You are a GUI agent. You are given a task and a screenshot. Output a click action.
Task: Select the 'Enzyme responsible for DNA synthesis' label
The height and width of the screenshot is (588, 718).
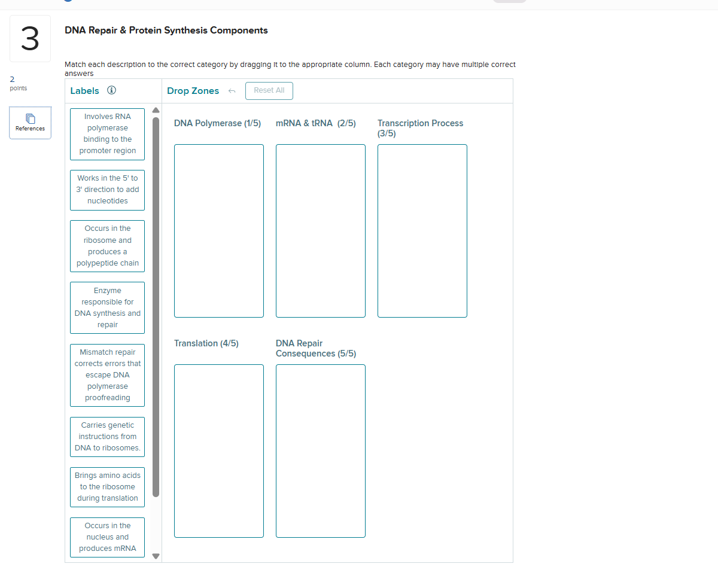(x=108, y=307)
